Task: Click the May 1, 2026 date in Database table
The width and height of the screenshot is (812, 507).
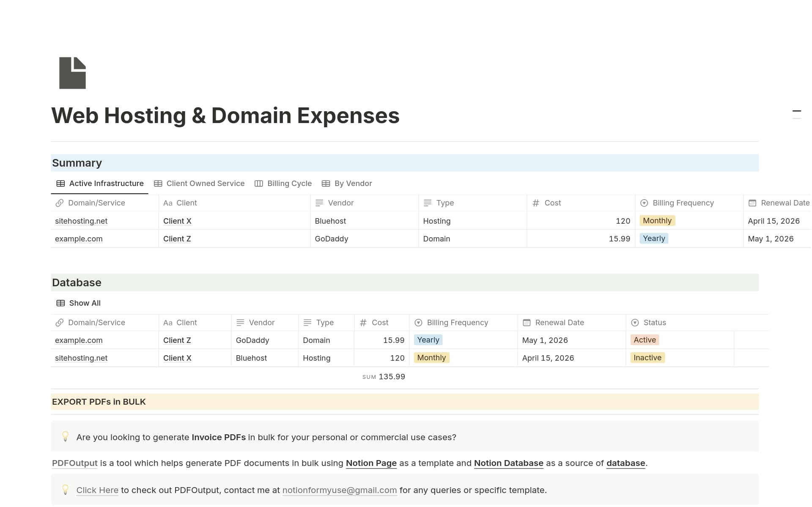Action: [x=545, y=340]
